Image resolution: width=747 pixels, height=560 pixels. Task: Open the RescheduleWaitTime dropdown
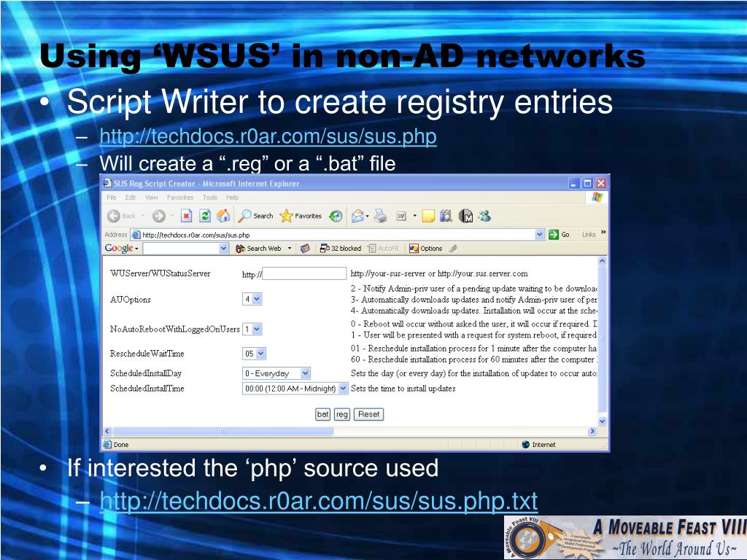tap(254, 354)
